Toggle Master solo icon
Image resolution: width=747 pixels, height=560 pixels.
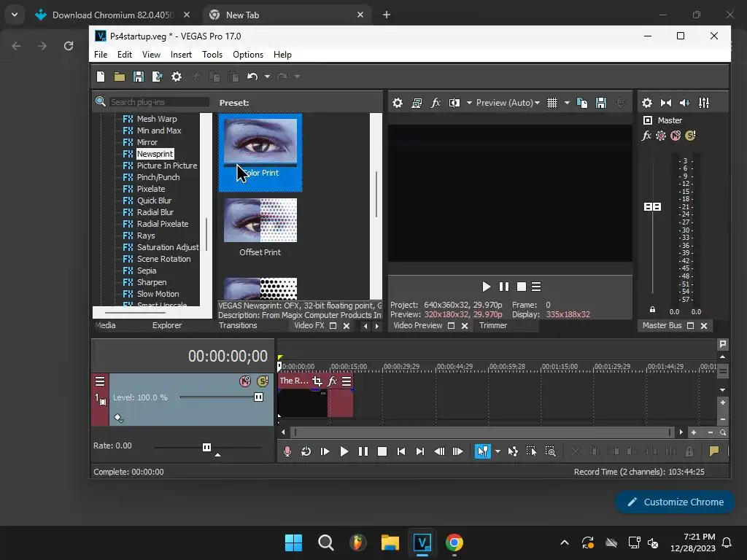click(x=690, y=136)
